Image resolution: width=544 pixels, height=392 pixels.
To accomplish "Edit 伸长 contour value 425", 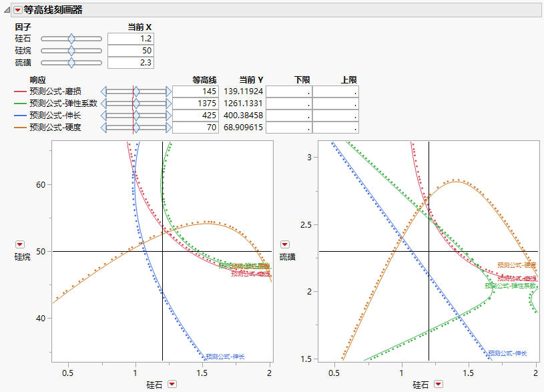I will (196, 116).
